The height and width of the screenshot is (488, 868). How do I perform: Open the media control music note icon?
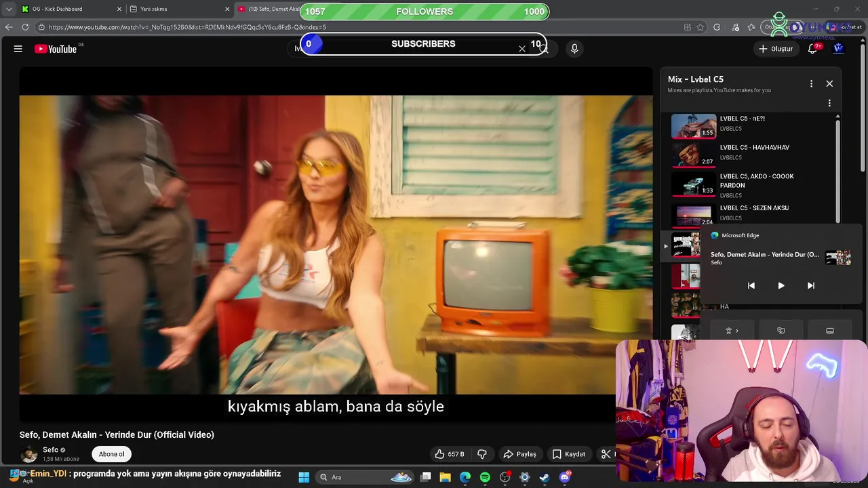click(736, 27)
